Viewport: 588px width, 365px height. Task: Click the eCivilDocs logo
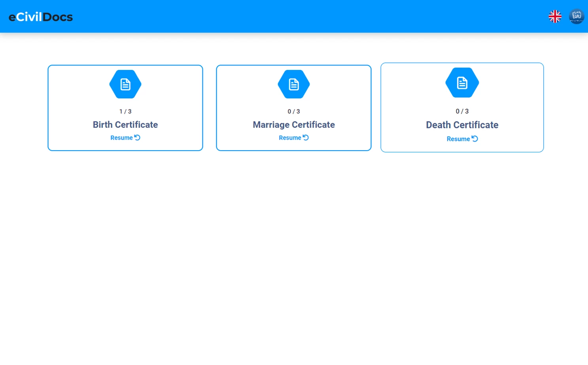click(x=40, y=17)
